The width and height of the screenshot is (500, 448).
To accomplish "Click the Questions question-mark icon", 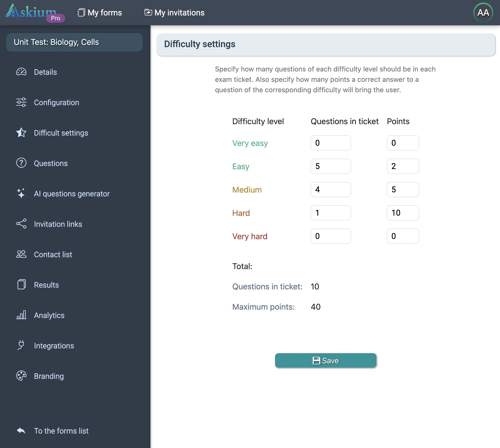I will [x=21, y=163].
